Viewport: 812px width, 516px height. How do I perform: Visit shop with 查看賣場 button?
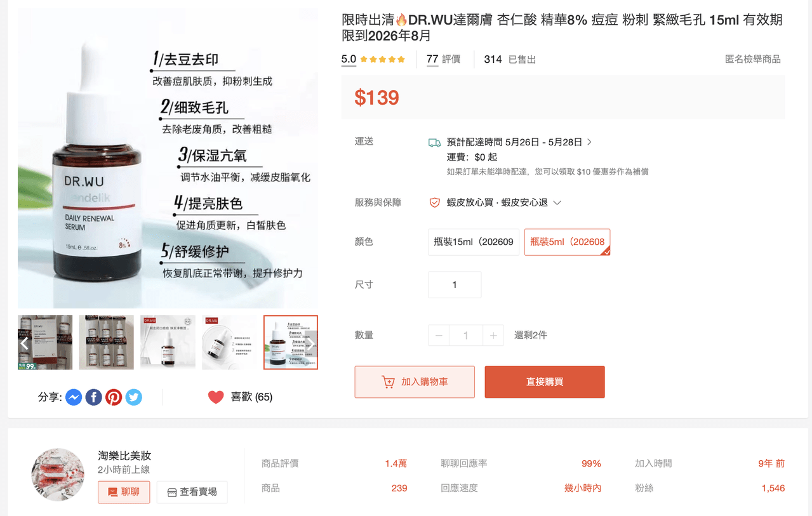(x=192, y=492)
